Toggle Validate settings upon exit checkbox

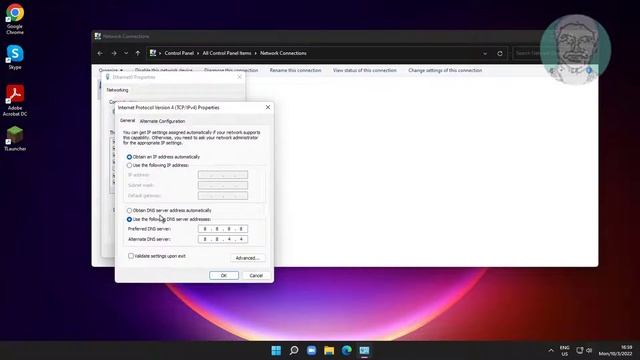coord(131,256)
